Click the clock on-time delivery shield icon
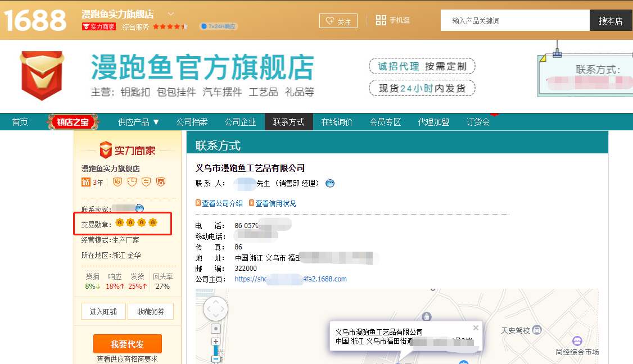Screen dimensions: 633x364 click(x=132, y=182)
